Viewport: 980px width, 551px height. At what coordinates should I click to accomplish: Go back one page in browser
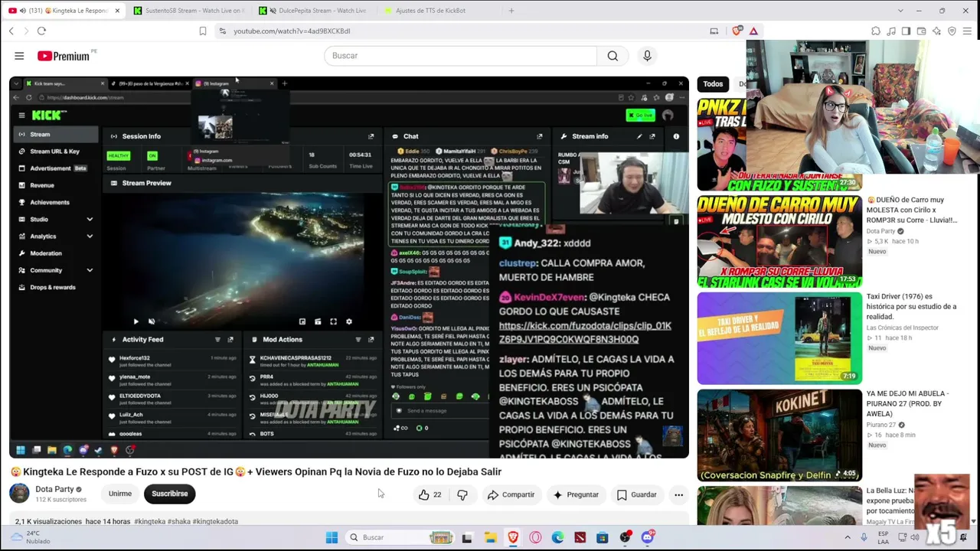pyautogui.click(x=11, y=31)
